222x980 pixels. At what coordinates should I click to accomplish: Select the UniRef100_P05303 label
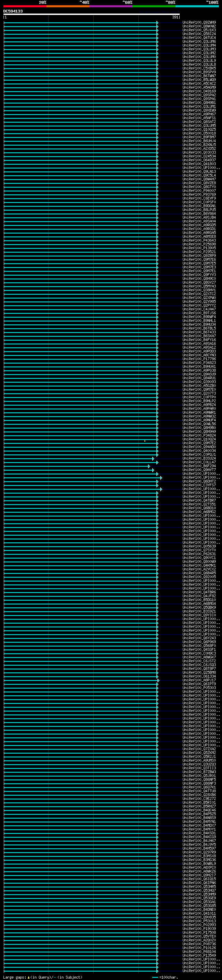click(x=199, y=688)
